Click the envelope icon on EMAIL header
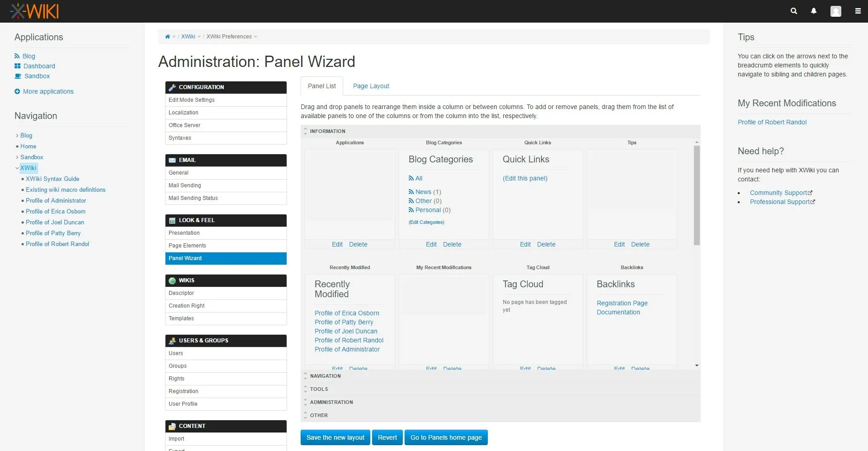 (x=172, y=160)
